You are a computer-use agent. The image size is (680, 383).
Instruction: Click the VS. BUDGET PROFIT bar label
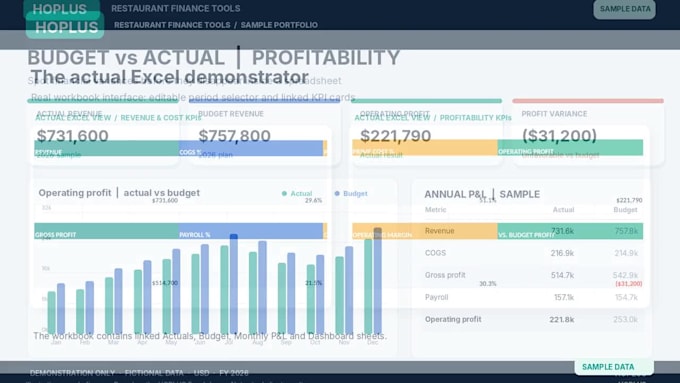[526, 235]
